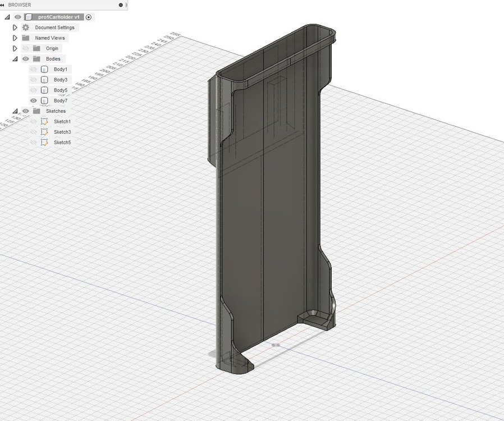Collapse the Sketches folder node
Image resolution: width=504 pixels, height=421 pixels.
[x=15, y=111]
